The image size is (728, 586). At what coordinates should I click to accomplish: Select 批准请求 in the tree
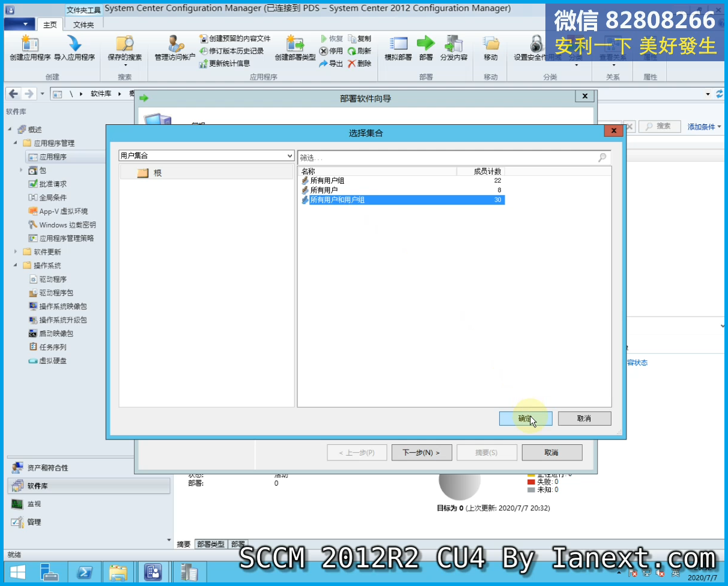click(x=48, y=184)
